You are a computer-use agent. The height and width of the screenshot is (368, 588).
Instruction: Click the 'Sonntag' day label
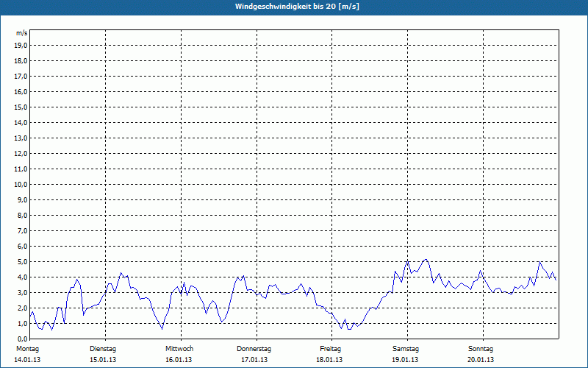[481, 349]
